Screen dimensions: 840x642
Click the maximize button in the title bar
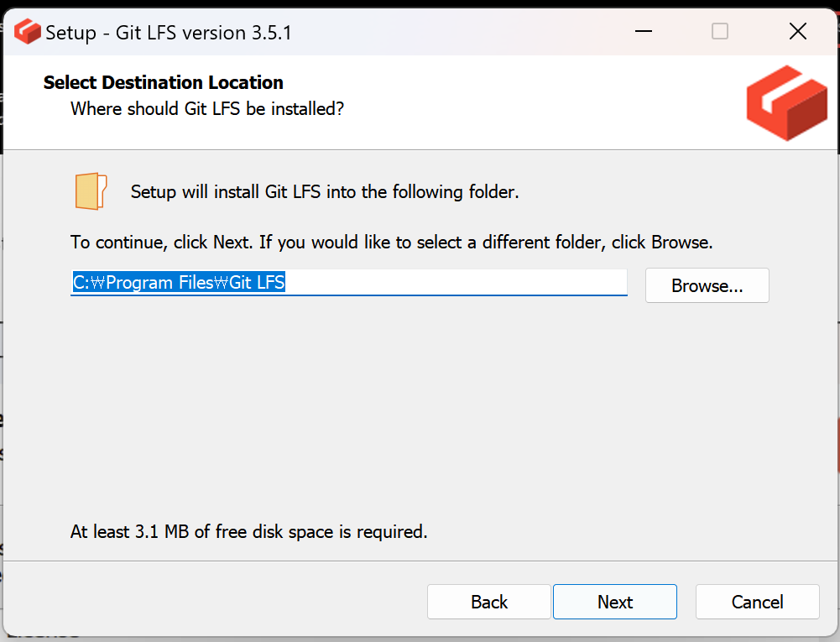718,30
